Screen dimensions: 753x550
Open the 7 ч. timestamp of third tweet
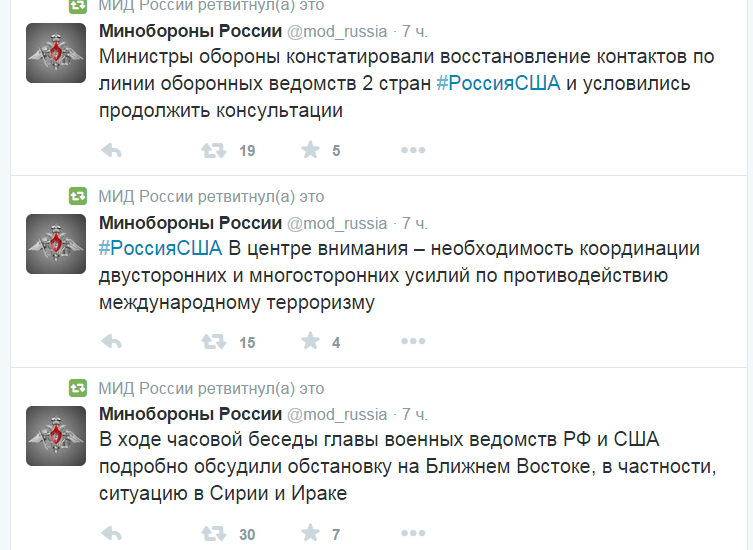(x=415, y=414)
